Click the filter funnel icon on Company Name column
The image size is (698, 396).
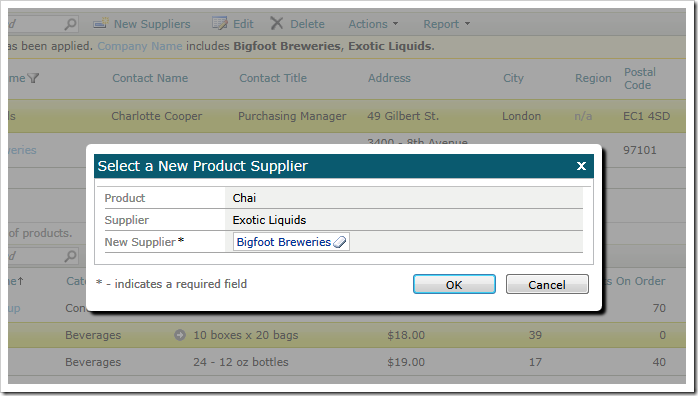click(x=33, y=78)
